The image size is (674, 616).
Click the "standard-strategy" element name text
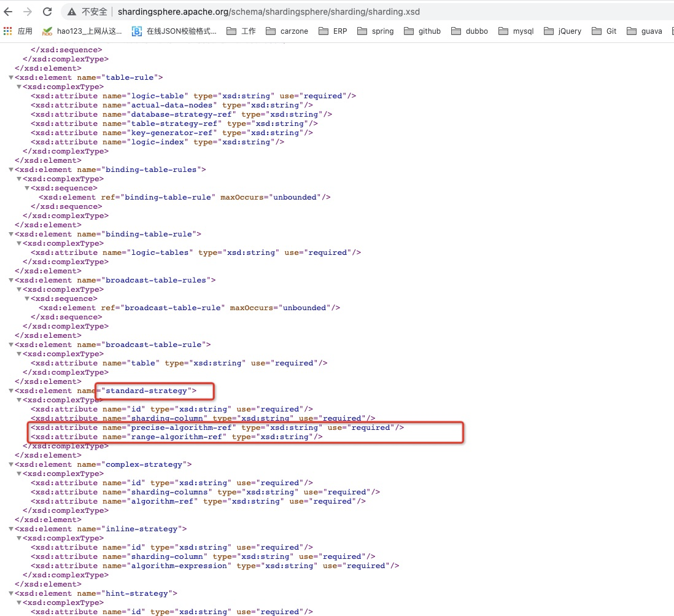146,391
